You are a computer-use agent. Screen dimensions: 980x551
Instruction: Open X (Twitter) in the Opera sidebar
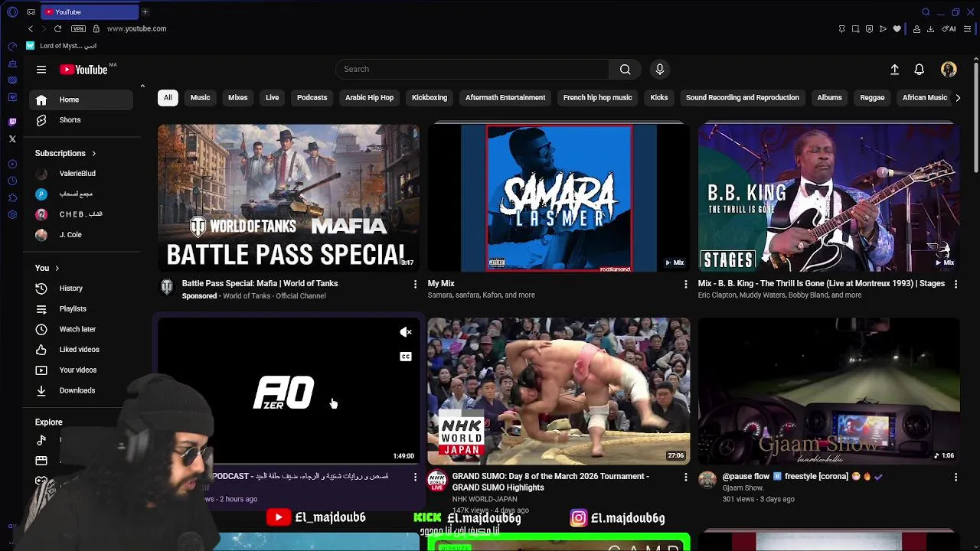coord(12,139)
